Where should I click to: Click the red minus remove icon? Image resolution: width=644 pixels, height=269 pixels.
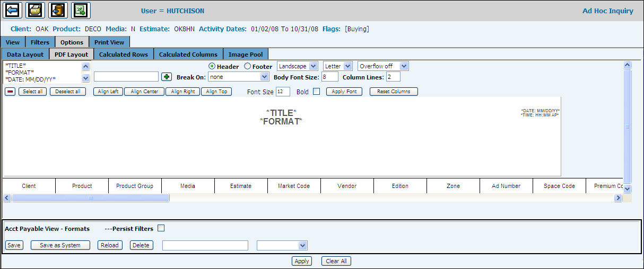[x=10, y=92]
